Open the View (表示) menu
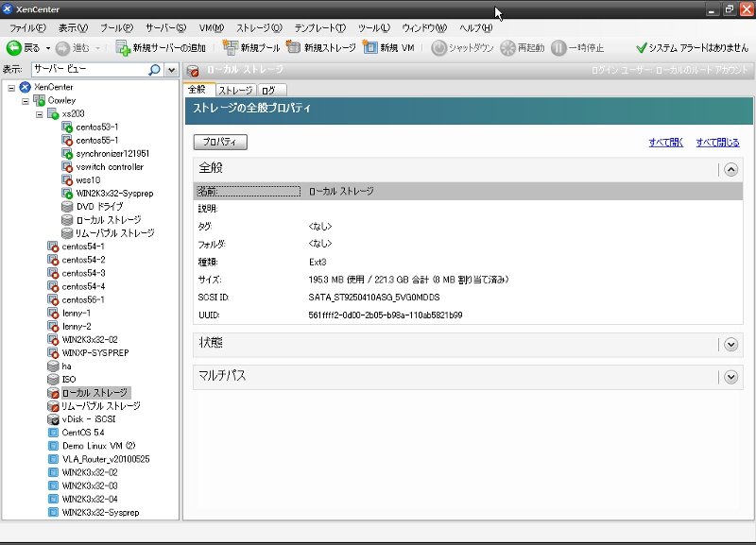Viewport: 756px width, 545px height. (x=74, y=28)
